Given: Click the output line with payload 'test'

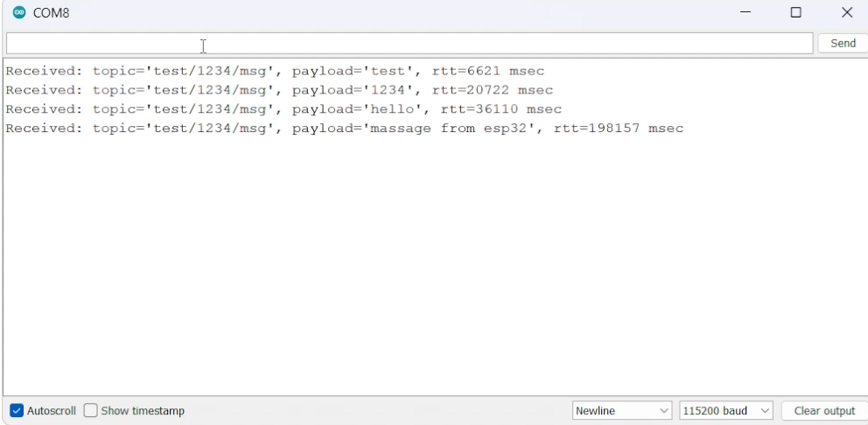Looking at the screenshot, I should pyautogui.click(x=275, y=71).
